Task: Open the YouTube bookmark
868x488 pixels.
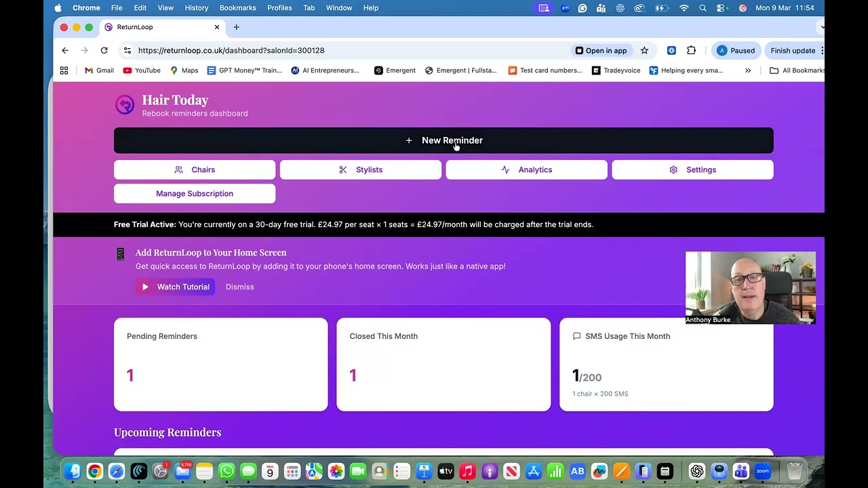Action: [142, 70]
